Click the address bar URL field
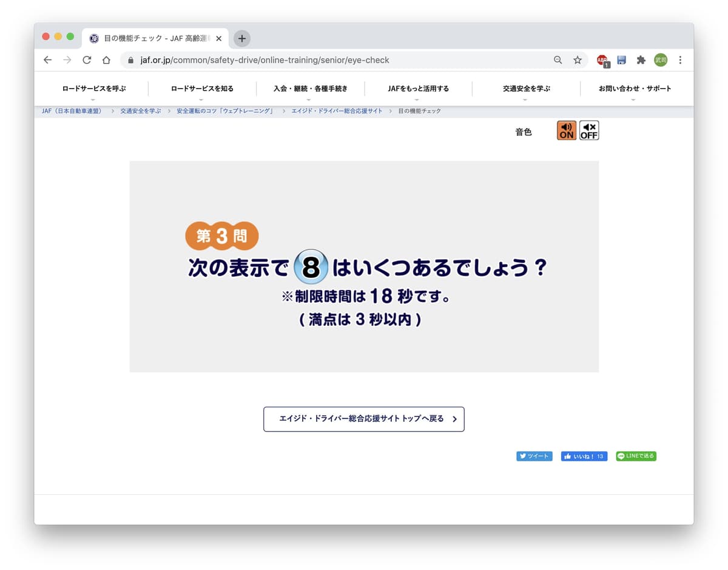Image resolution: width=728 pixels, height=570 pixels. point(340,60)
